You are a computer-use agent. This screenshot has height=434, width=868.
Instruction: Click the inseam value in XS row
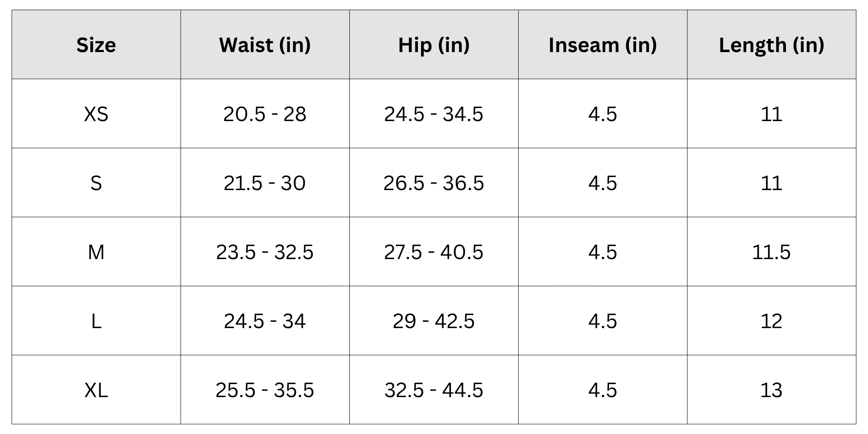point(602,114)
